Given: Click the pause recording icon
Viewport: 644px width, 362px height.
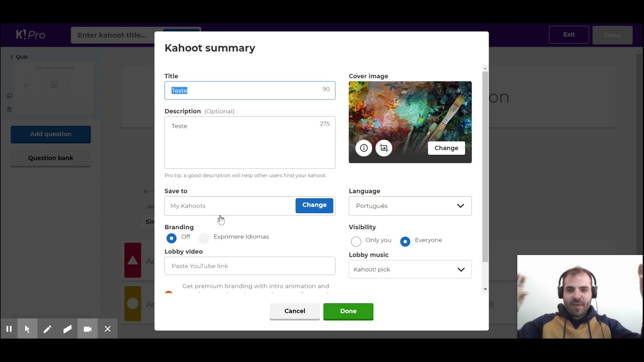Looking at the screenshot, I should (9, 329).
